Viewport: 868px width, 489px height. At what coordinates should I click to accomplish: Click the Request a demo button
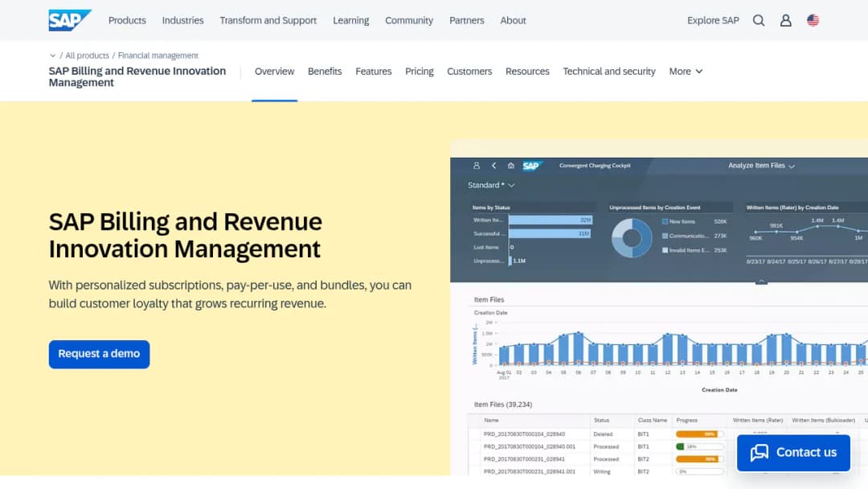click(99, 354)
